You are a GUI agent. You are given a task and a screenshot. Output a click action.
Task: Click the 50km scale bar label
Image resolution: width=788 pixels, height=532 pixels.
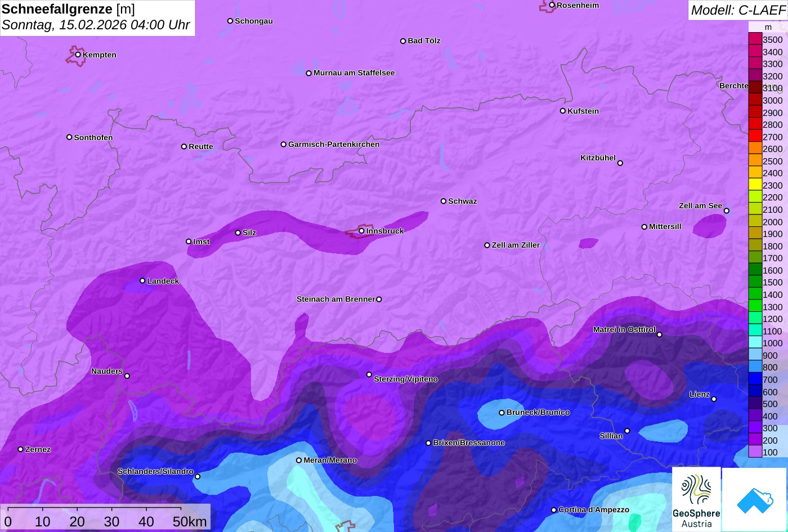(190, 522)
